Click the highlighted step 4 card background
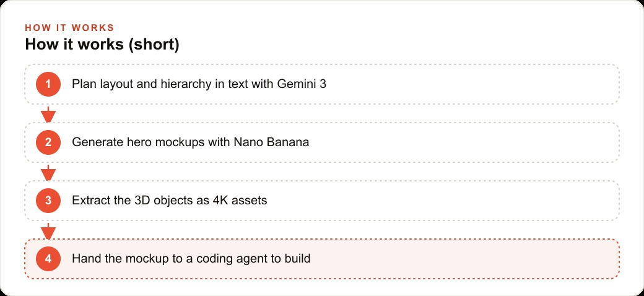Viewport: 644px width, 296px height. [x=452, y=259]
